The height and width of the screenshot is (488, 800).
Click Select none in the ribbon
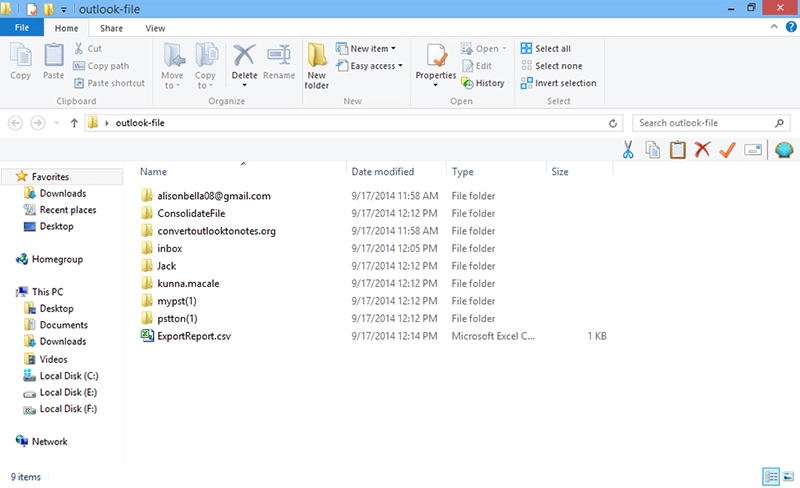(551, 66)
